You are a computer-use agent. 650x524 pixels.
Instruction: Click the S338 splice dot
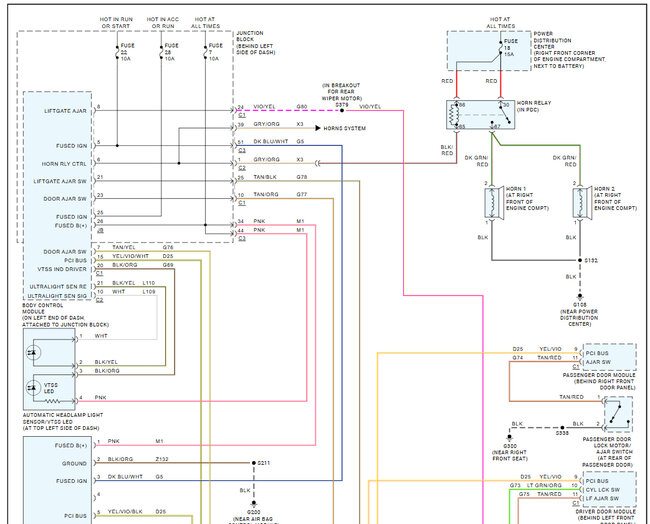pos(562,427)
